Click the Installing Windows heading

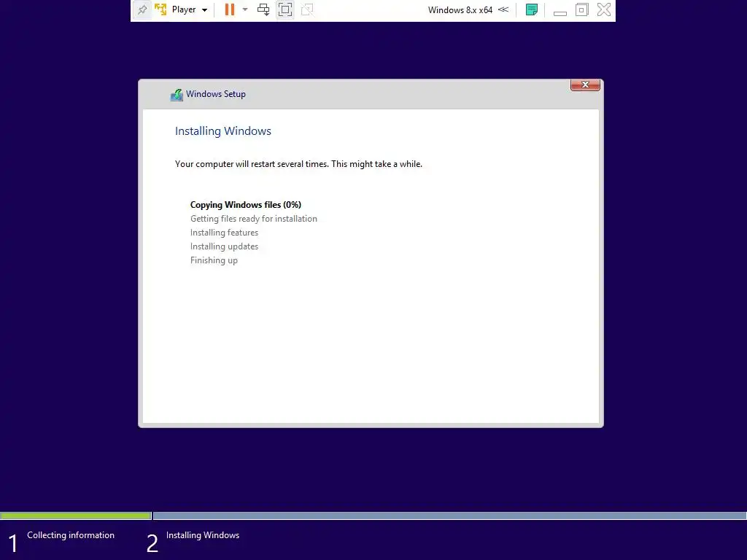coord(223,131)
